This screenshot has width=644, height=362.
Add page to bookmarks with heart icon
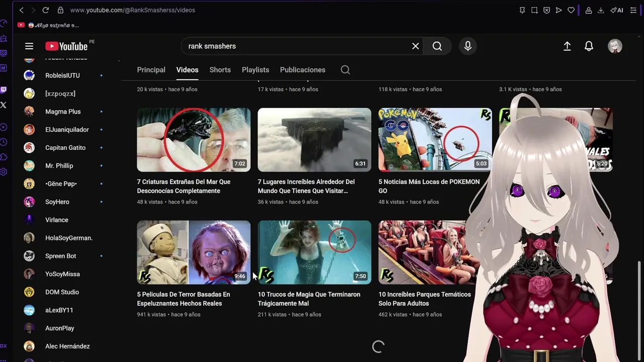[x=571, y=10]
